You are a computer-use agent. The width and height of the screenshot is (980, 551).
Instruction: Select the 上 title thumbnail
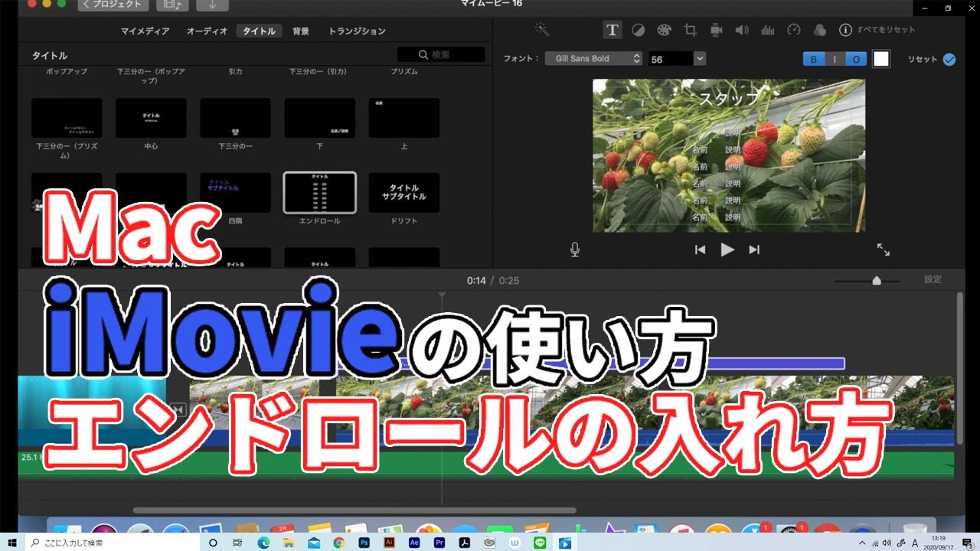coord(404,118)
